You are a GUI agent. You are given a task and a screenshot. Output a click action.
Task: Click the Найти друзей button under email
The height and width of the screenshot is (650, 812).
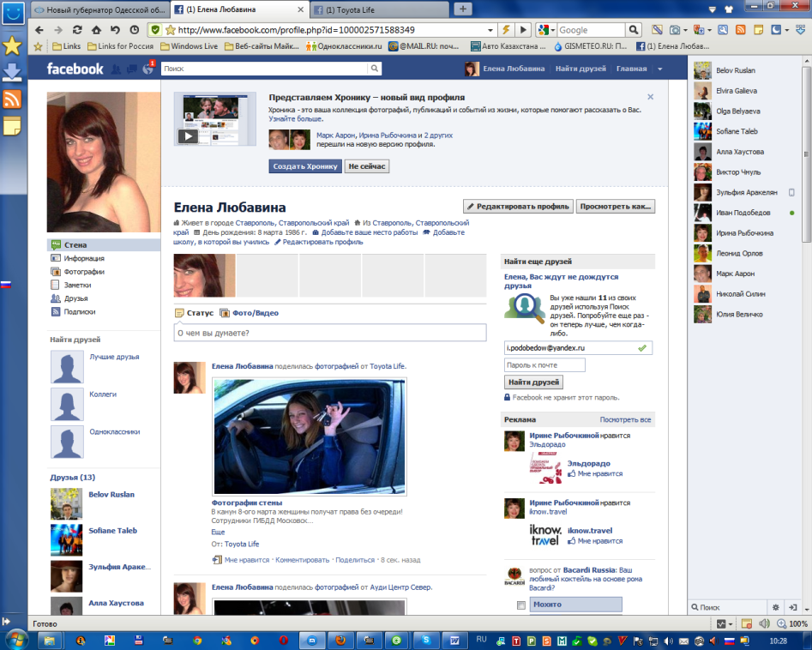tap(533, 382)
